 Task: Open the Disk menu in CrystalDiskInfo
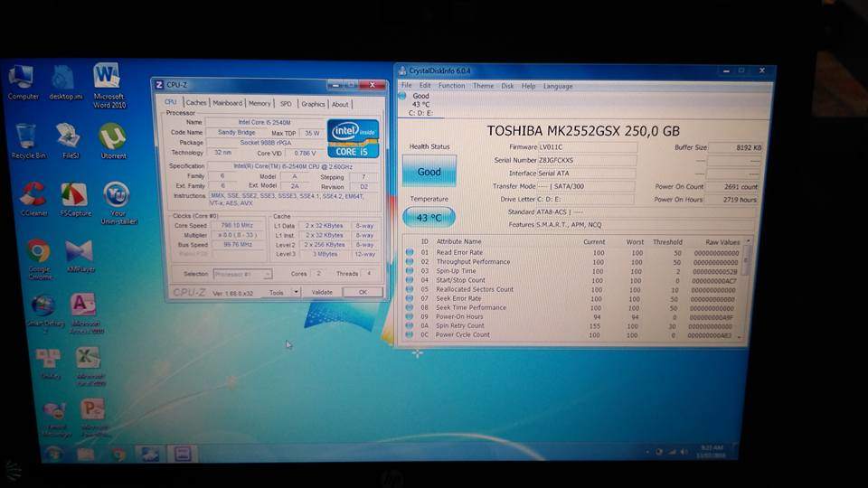(507, 86)
